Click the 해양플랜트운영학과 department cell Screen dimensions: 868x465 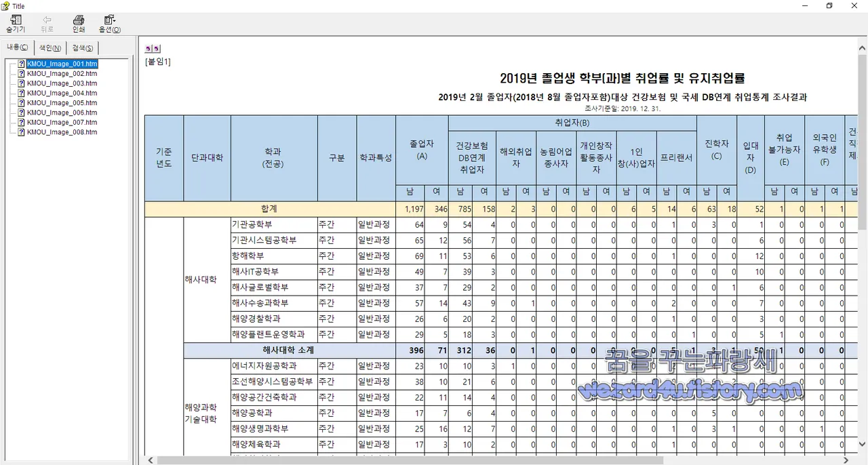pyautogui.click(x=274, y=333)
